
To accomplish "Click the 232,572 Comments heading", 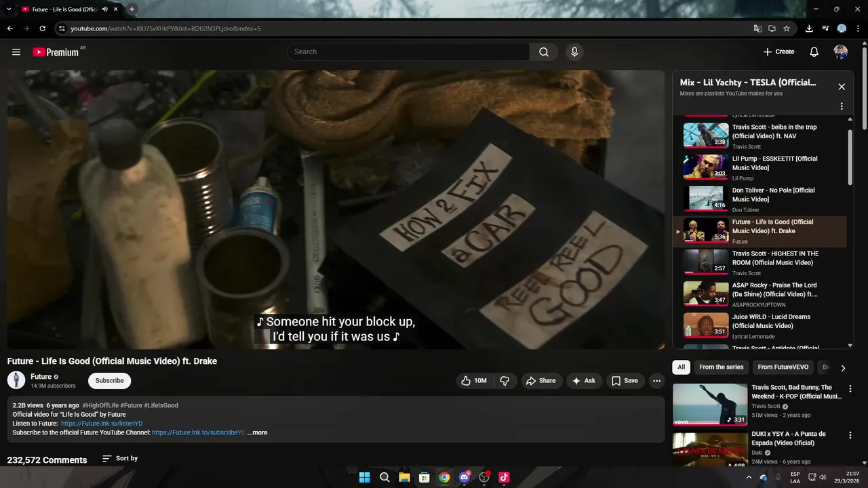I will click(47, 460).
